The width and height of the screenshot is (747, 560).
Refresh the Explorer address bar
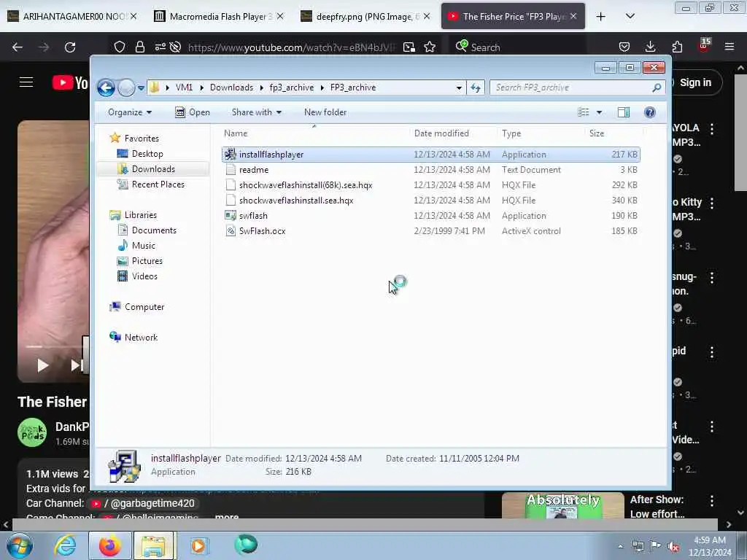(x=476, y=87)
